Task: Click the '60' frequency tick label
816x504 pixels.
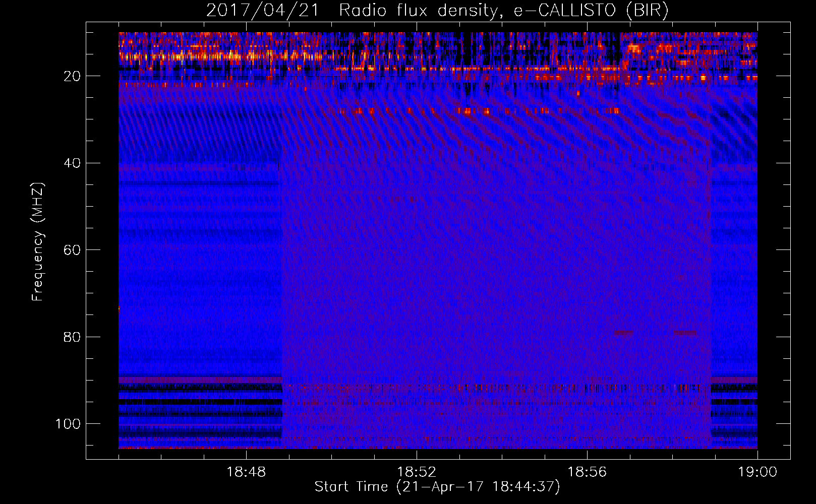Action: (72, 250)
